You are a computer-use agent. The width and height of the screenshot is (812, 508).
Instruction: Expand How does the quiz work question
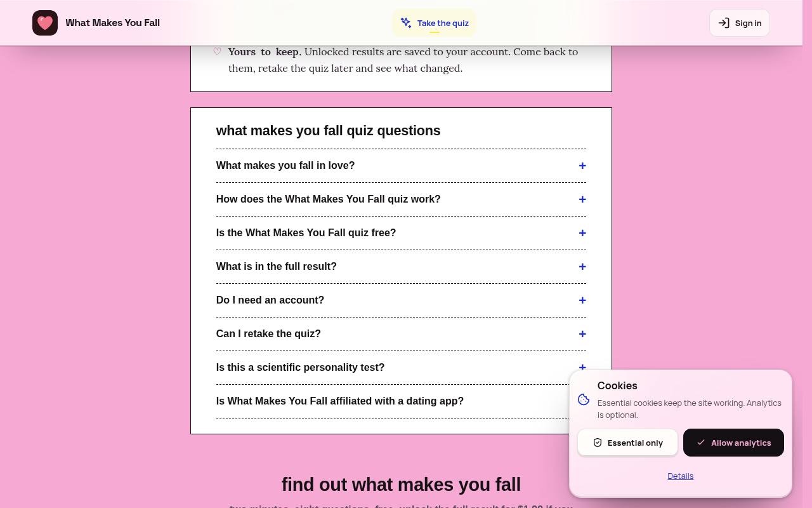pyautogui.click(x=401, y=199)
